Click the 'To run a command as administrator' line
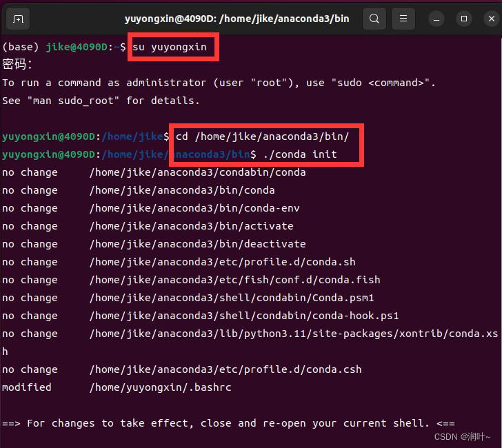This screenshot has height=448, width=502. (219, 83)
